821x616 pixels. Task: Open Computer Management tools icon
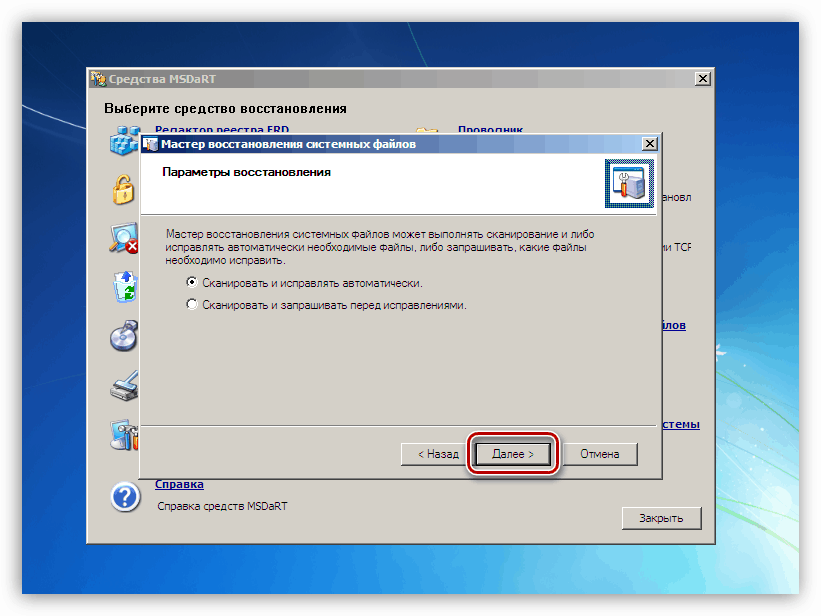[x=125, y=435]
